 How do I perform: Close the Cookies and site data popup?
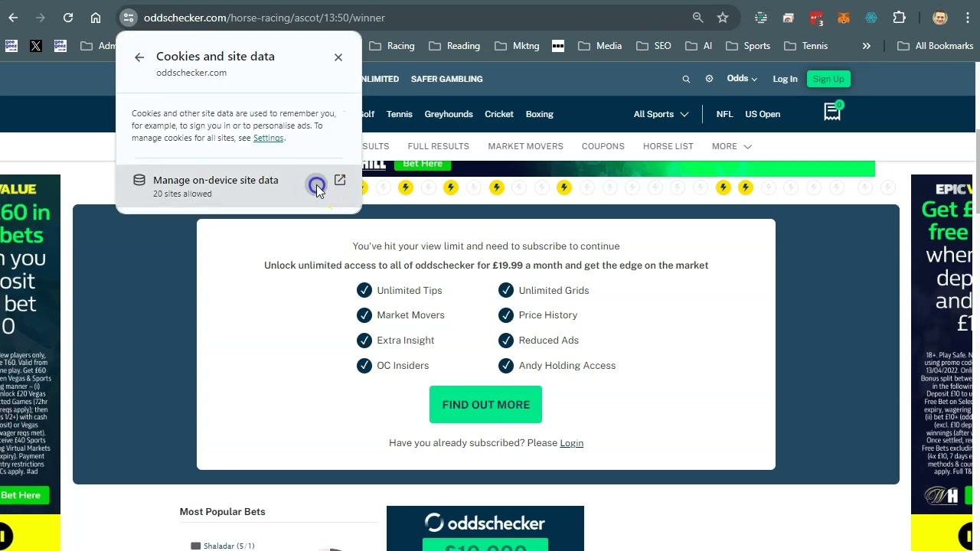point(338,57)
